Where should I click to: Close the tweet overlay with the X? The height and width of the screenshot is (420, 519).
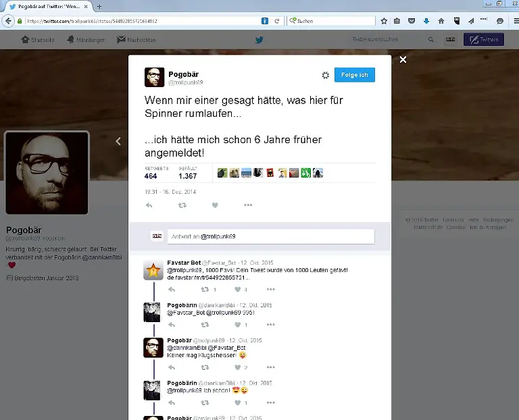tap(403, 60)
